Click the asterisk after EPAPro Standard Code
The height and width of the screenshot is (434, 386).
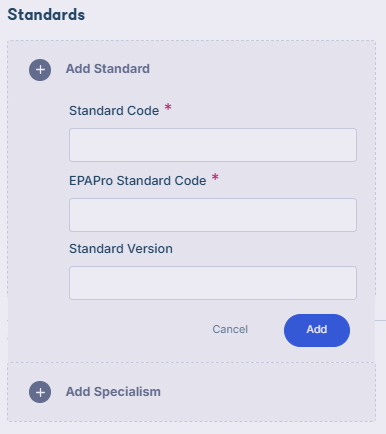pos(215,177)
